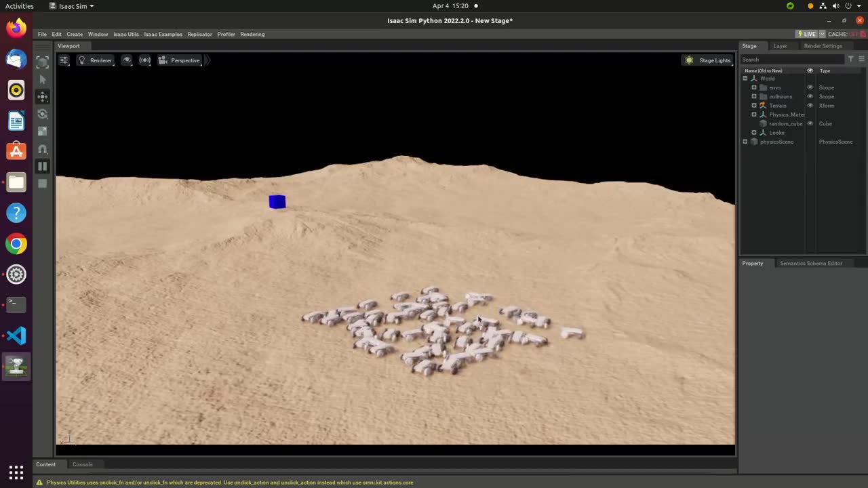
Task: Toggle visibility of collisions
Action: [x=810, y=96]
